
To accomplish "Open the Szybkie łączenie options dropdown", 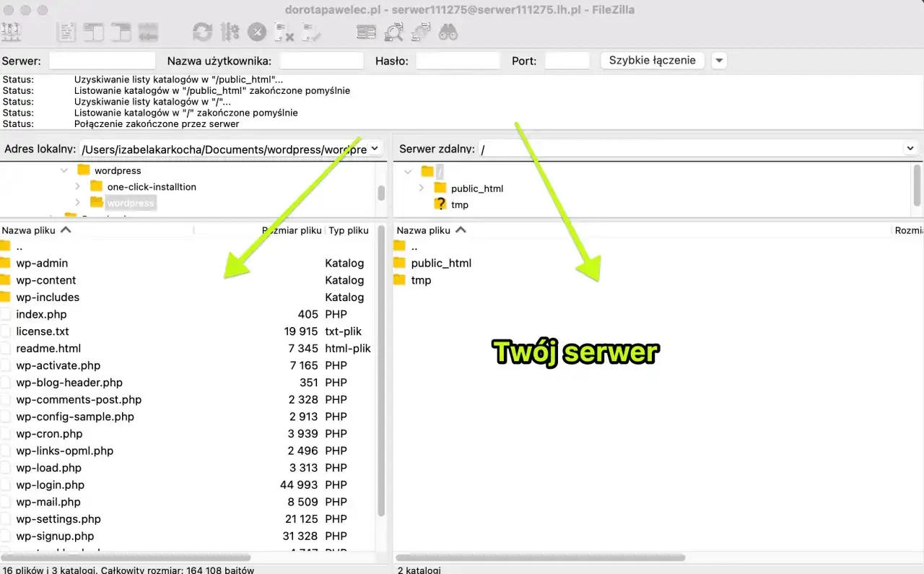I will coord(719,60).
